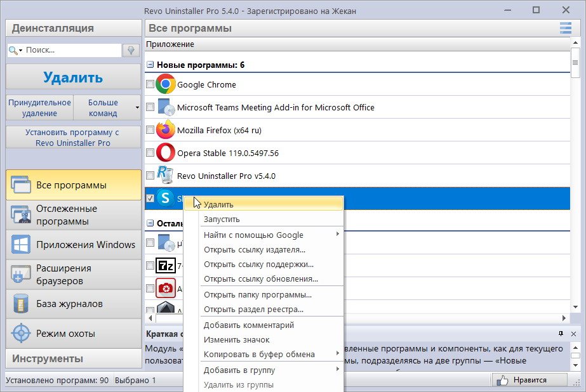This screenshot has height=392, width=586.
Task: Select the 'Opera Stable 119.0.5497.56' row text
Action: (228, 153)
